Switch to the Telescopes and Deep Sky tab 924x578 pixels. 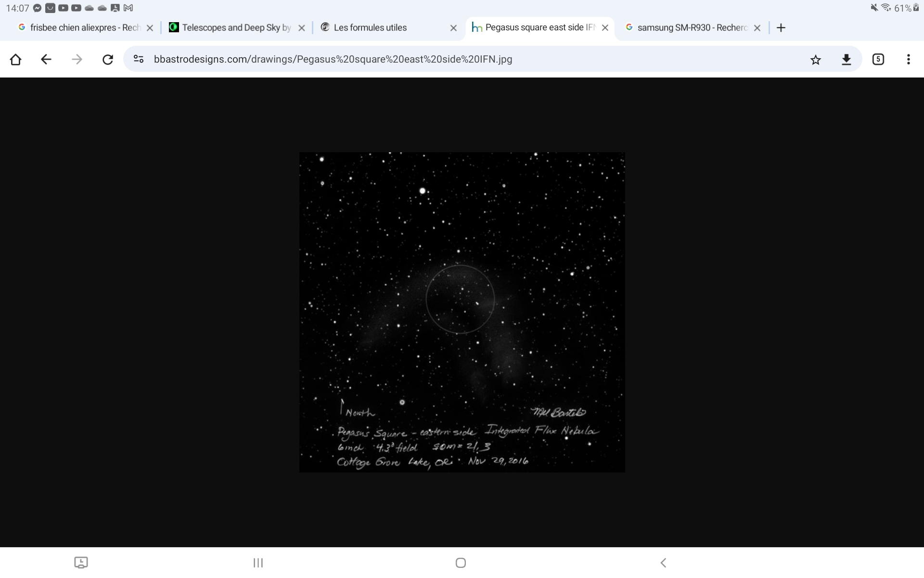[231, 27]
